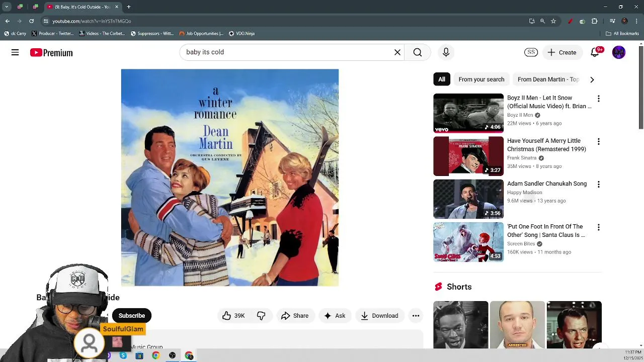This screenshot has height=362, width=644.
Task: Click the Create button
Action: pos(562,52)
